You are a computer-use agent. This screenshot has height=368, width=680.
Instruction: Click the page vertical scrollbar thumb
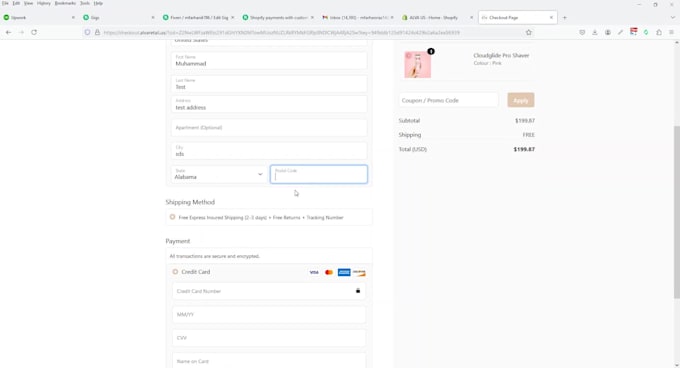[x=677, y=212]
